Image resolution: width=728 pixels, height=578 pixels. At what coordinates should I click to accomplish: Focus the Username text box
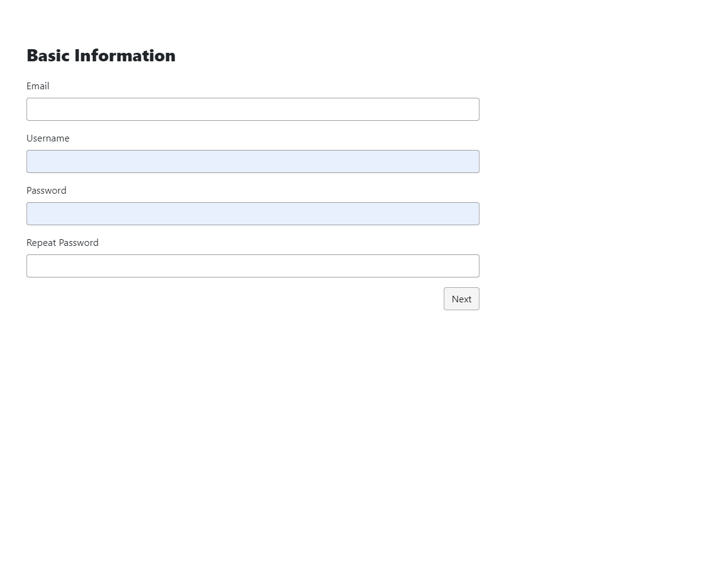[x=252, y=161]
